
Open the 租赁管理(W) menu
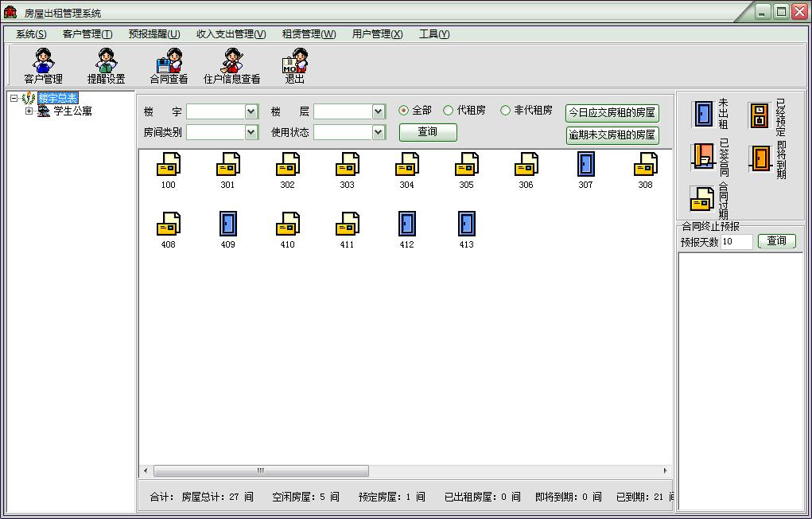tap(309, 34)
